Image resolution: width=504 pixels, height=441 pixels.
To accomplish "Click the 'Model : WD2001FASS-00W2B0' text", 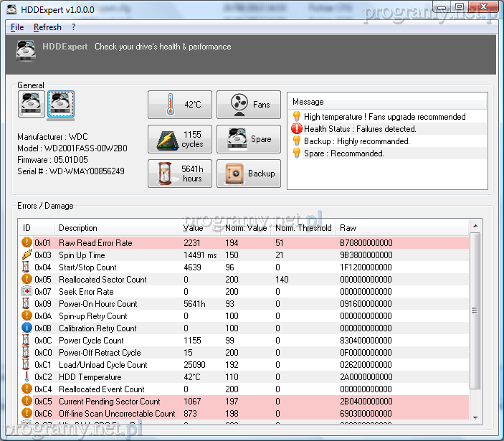I will point(72,148).
